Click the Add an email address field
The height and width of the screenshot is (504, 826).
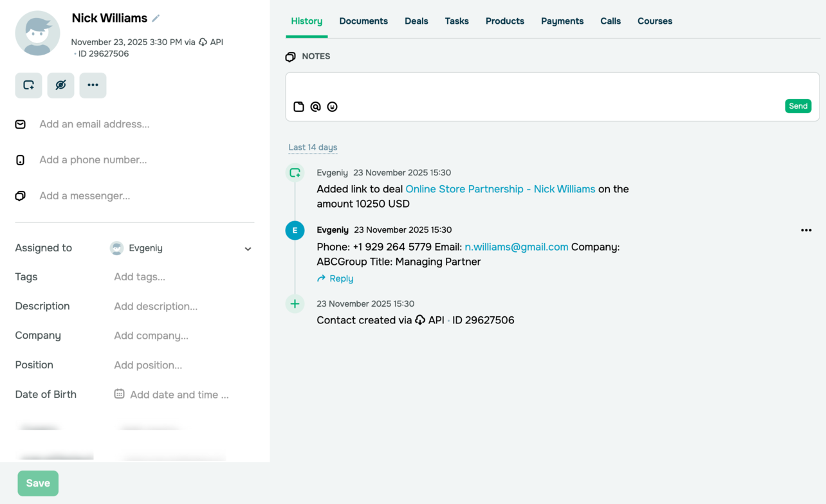pos(95,124)
